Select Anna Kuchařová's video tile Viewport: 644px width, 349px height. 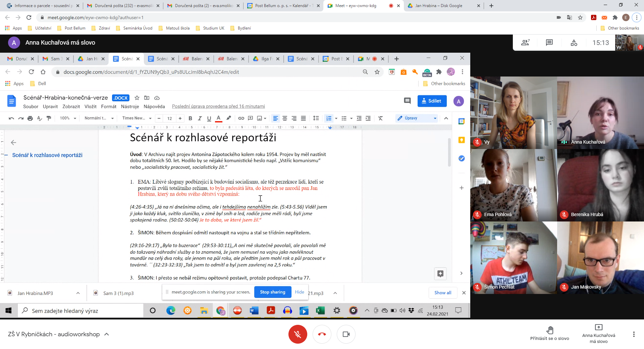pyautogui.click(x=600, y=113)
